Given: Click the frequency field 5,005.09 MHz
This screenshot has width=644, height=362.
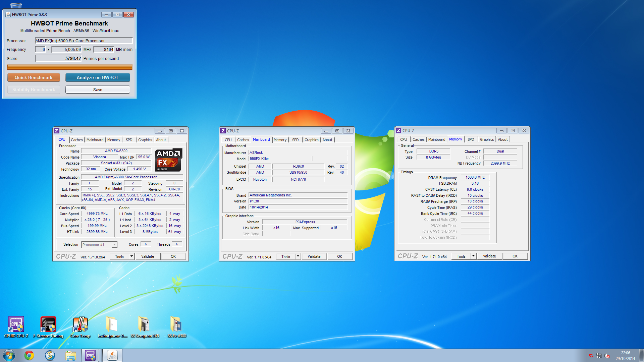Looking at the screenshot, I should click(66, 49).
